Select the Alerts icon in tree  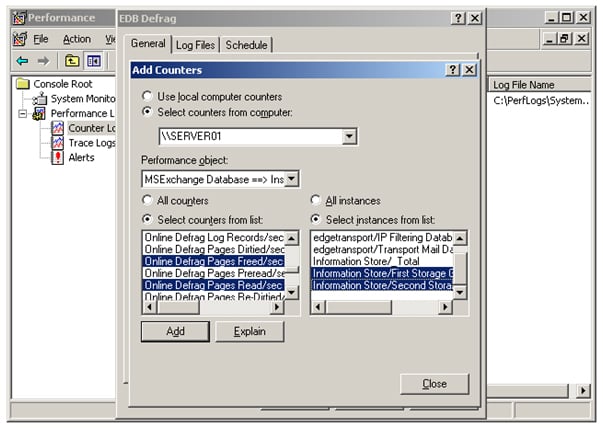point(57,158)
